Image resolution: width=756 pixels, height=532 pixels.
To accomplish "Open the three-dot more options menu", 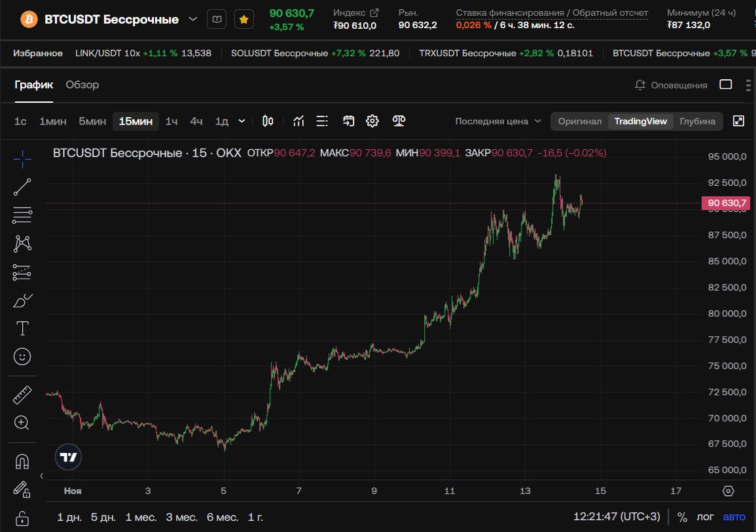I will [748, 85].
